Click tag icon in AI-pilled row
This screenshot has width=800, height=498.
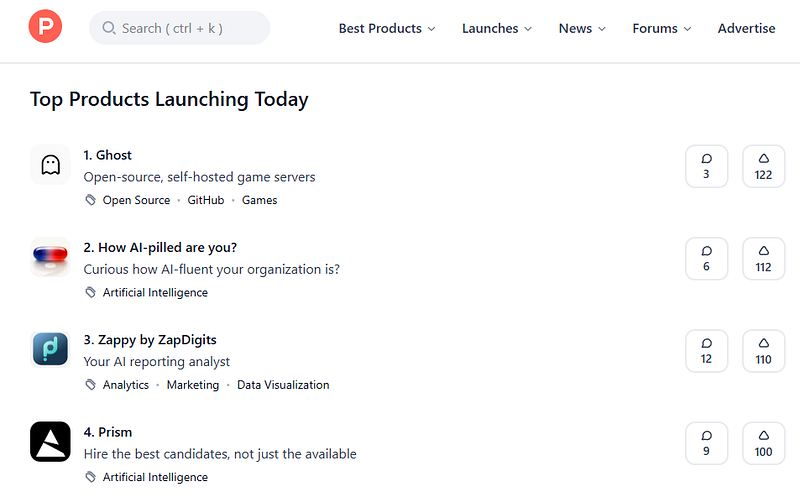tap(90, 292)
